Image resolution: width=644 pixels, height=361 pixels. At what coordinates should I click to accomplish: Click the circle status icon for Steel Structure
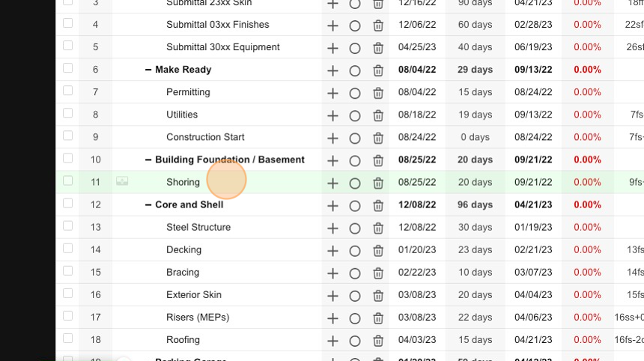pyautogui.click(x=355, y=228)
